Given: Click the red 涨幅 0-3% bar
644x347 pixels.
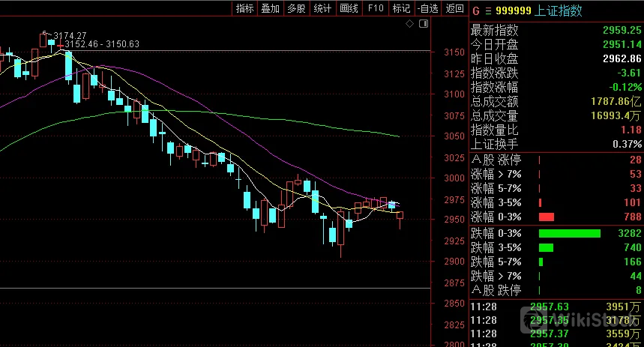Looking at the screenshot, I should 546,217.
